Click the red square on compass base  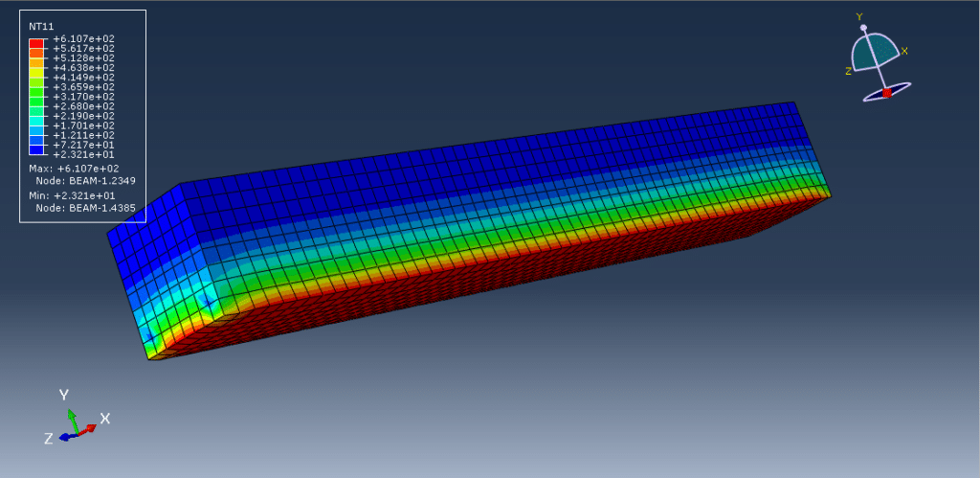coord(887,92)
